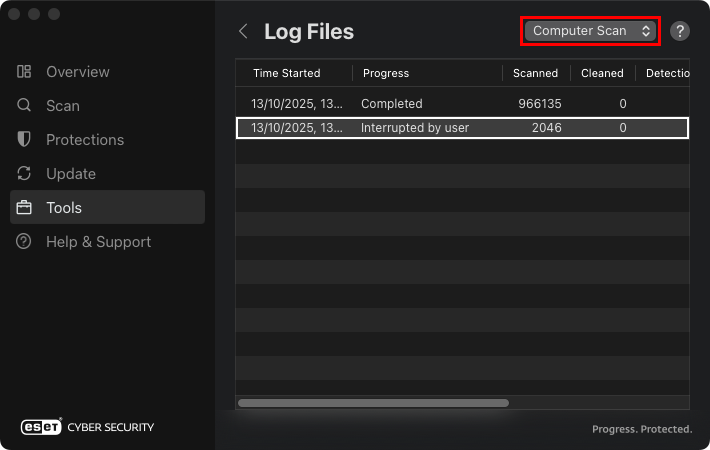Open help with the question mark button
The image size is (710, 450).
[x=680, y=31]
